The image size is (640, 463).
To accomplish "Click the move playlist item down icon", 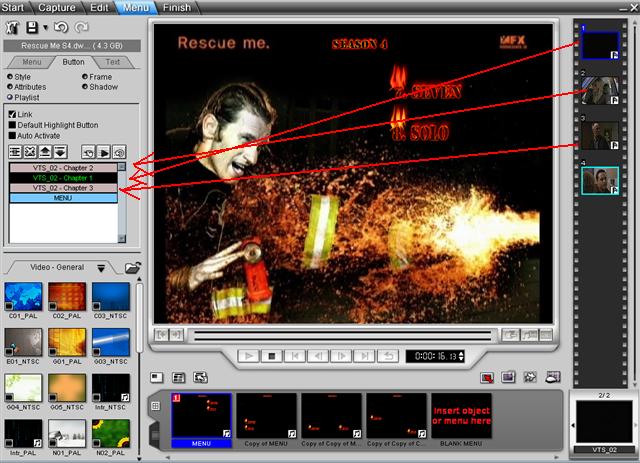I will 60,152.
